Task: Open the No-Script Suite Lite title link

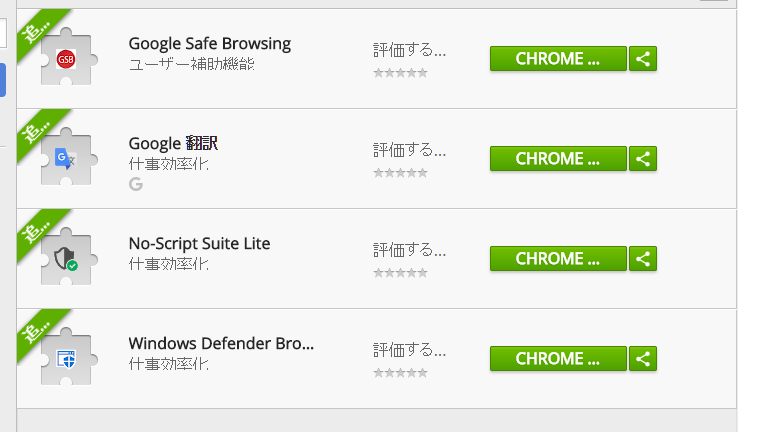Action: coord(200,244)
